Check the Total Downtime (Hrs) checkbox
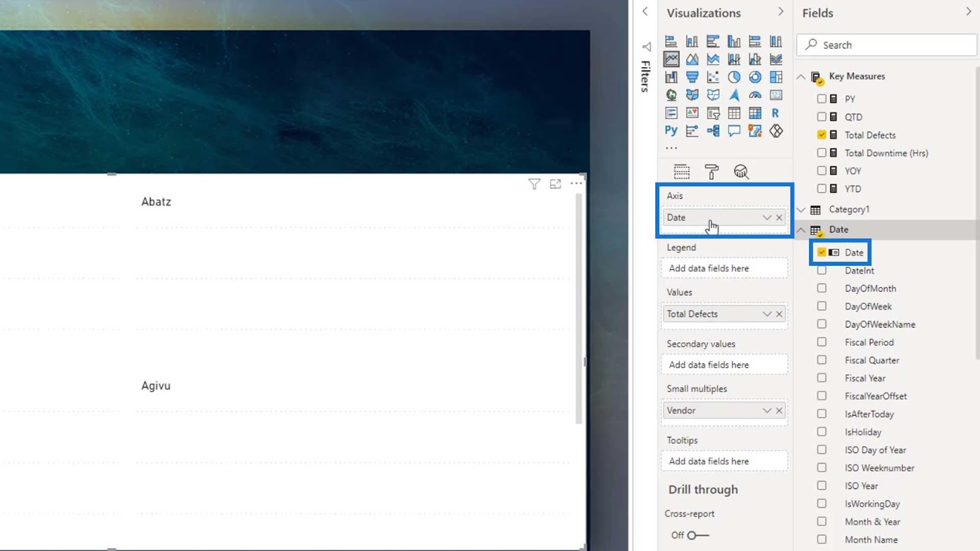The height and width of the screenshot is (551, 980). click(821, 152)
